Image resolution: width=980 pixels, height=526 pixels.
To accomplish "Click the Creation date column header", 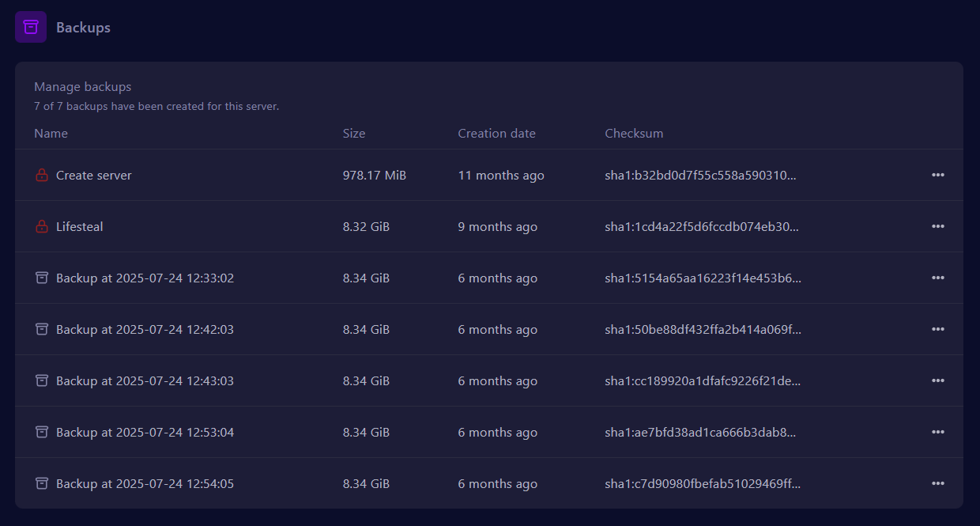I will (x=496, y=134).
